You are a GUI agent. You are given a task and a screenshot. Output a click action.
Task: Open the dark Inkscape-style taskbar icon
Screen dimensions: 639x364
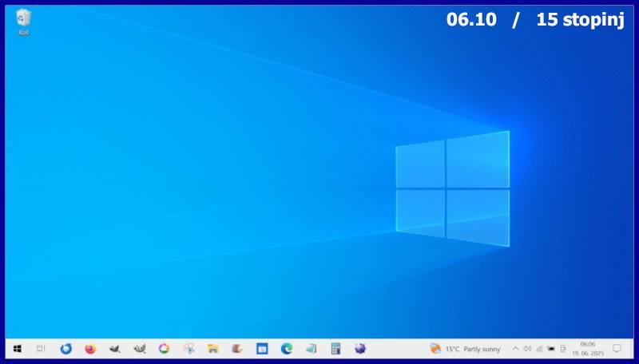click(115, 349)
